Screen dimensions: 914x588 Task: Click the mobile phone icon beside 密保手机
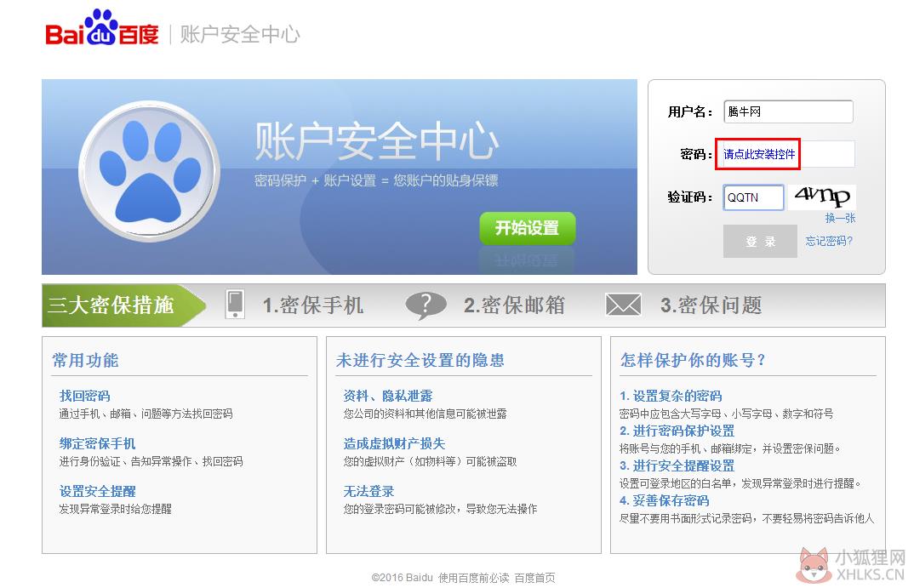235,304
